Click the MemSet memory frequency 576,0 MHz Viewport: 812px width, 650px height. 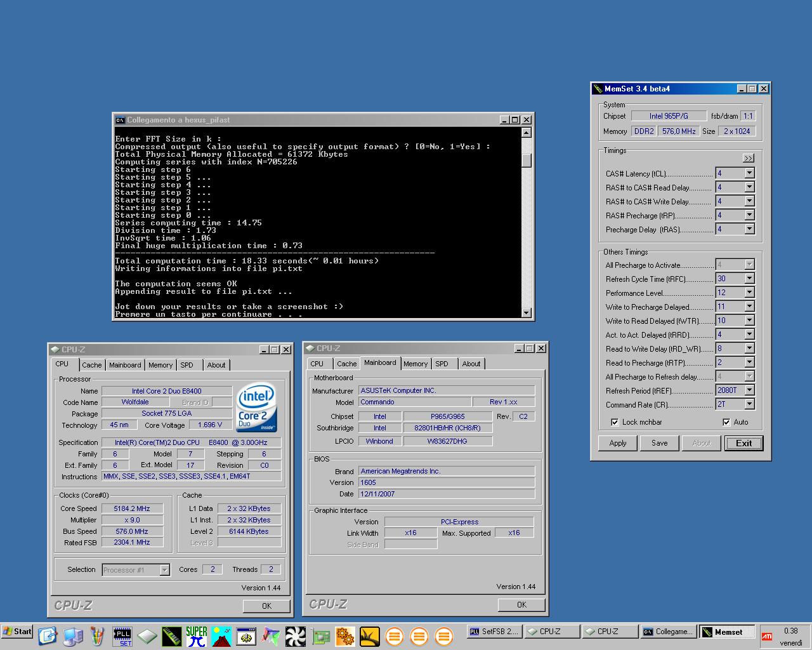(x=679, y=131)
